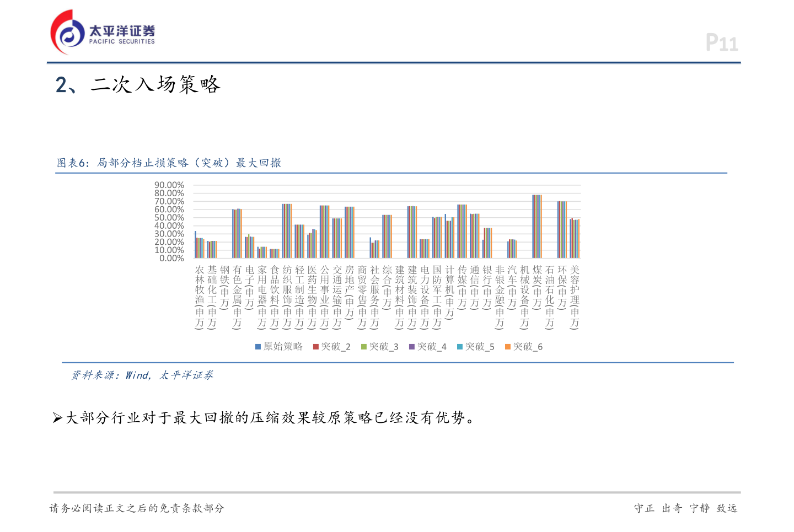Click the 综合 x-axis category label
The width and height of the screenshot is (794, 532).
pyautogui.click(x=387, y=287)
